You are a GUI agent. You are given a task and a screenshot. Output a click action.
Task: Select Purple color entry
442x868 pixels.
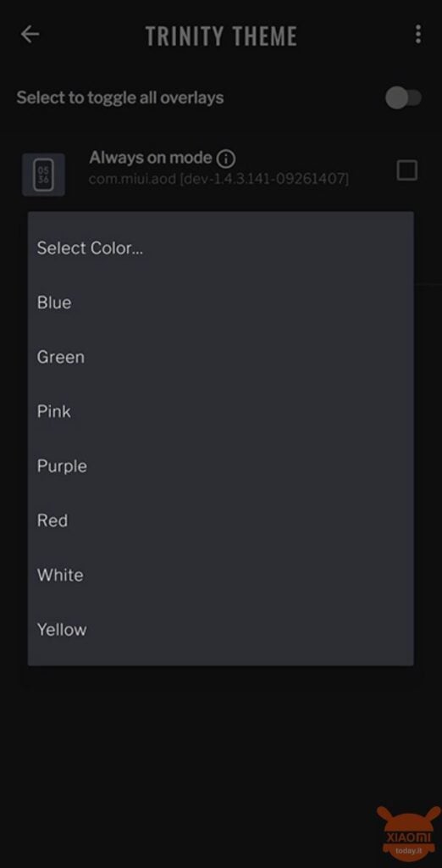[221, 466]
